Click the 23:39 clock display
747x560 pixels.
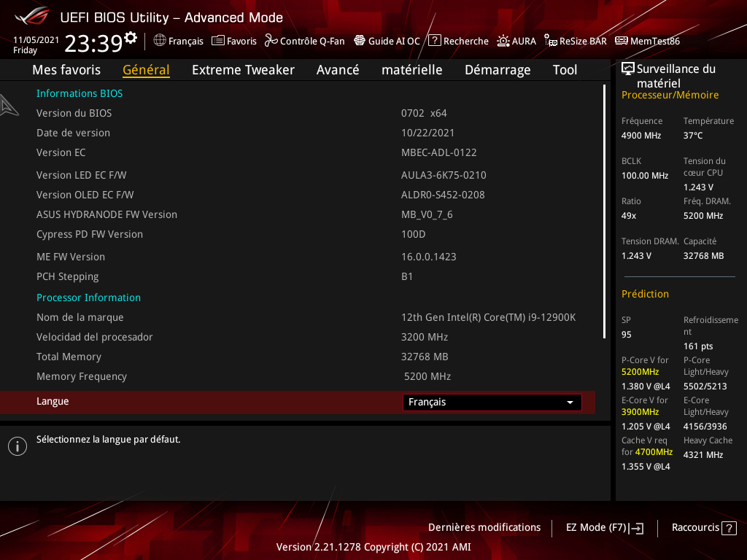point(93,43)
